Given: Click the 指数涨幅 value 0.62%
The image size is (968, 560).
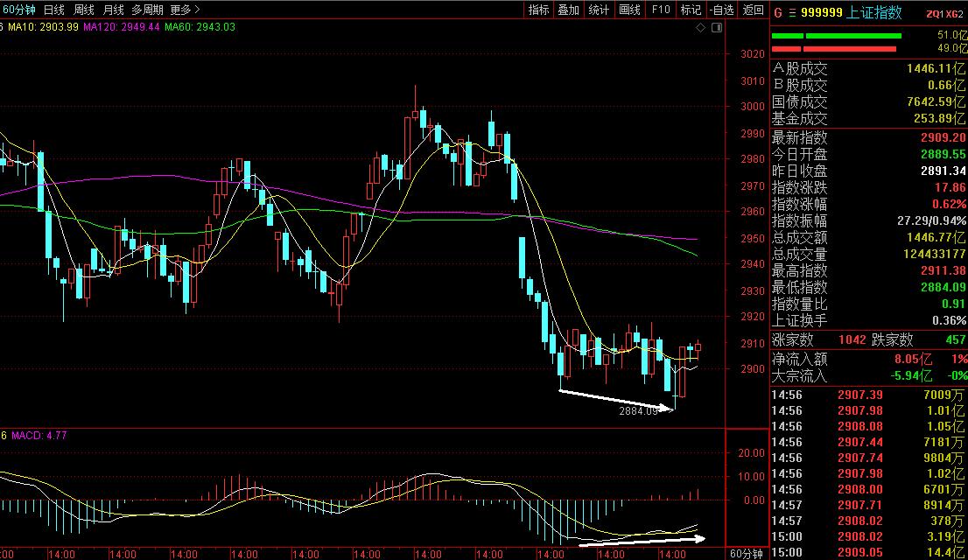Looking at the screenshot, I should pos(949,205).
